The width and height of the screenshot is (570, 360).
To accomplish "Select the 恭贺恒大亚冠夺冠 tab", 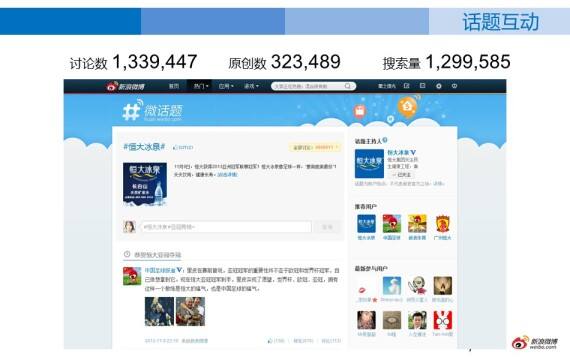I will [x=157, y=255].
